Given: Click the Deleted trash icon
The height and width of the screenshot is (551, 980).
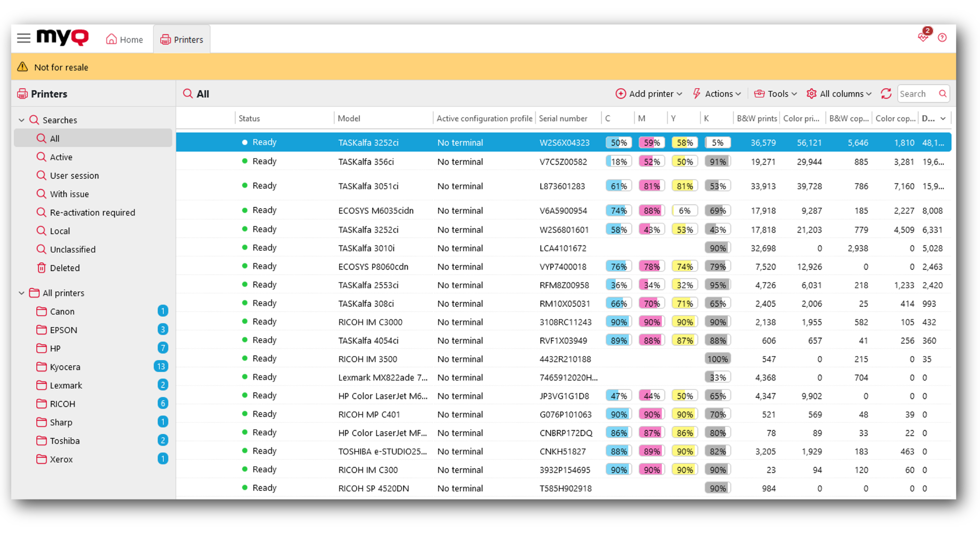Looking at the screenshot, I should pyautogui.click(x=41, y=267).
